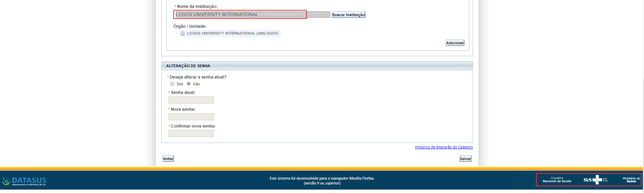Focus the Senha atual field
This screenshot has height=193, width=644.
191,100
